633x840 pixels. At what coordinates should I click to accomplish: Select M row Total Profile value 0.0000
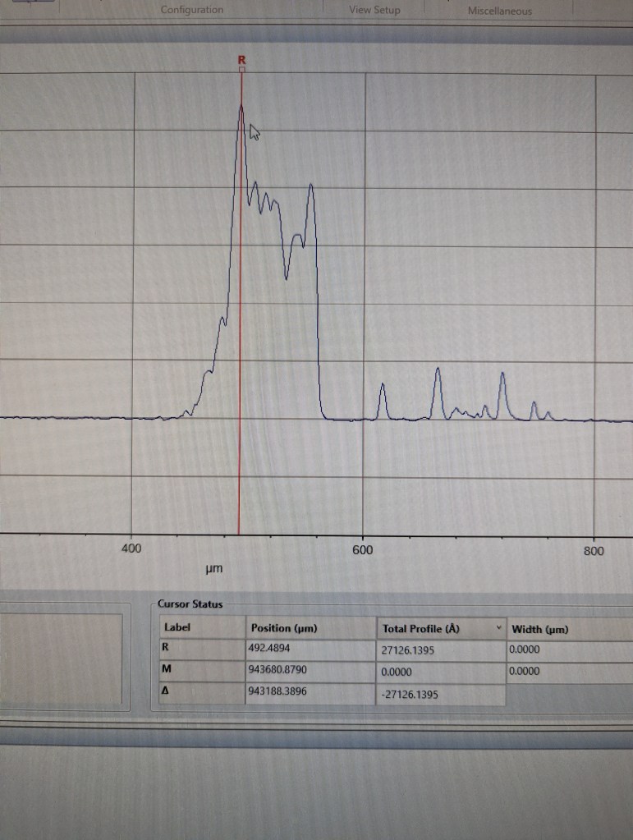441,671
